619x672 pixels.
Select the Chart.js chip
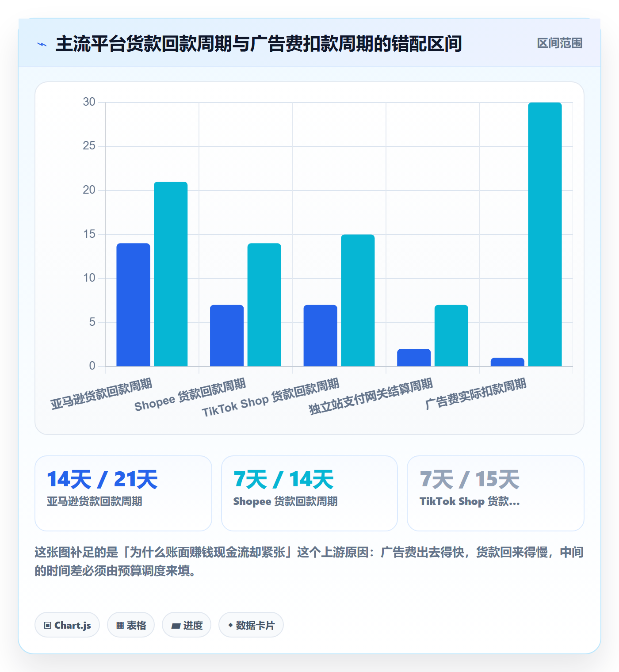[67, 625]
